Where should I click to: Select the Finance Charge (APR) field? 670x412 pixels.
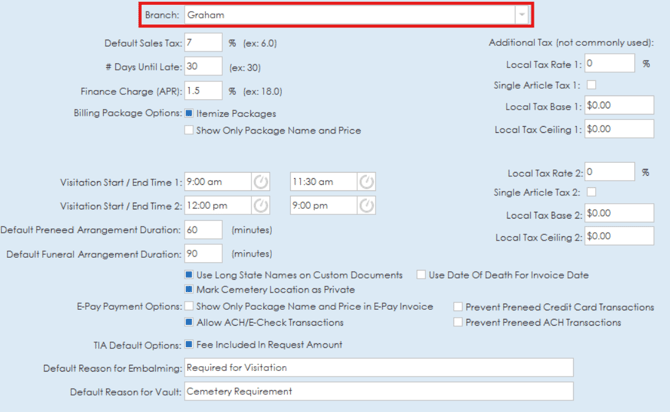203,91
